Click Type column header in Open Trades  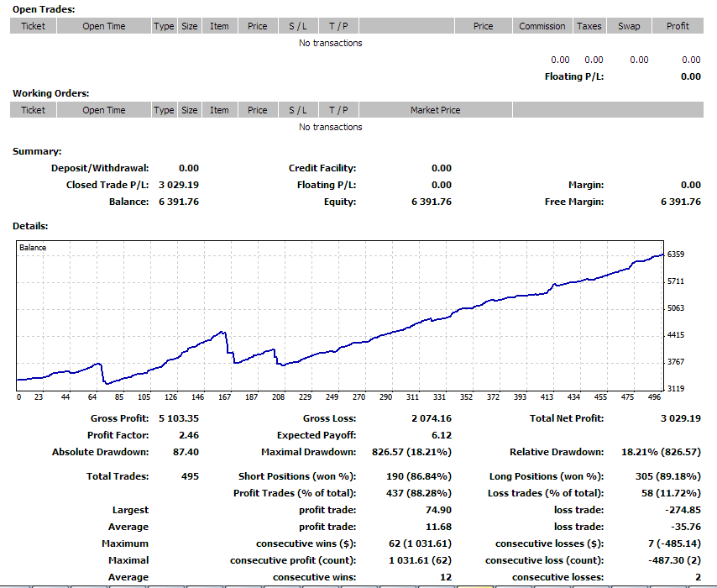pyautogui.click(x=164, y=26)
